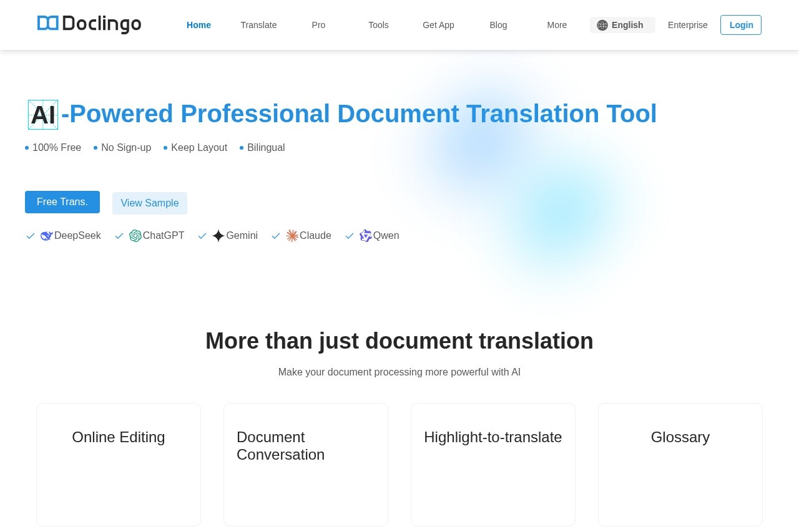Click the Doclingo logo icon
Viewport: 799px width, 532px height.
pyautogui.click(x=48, y=24)
